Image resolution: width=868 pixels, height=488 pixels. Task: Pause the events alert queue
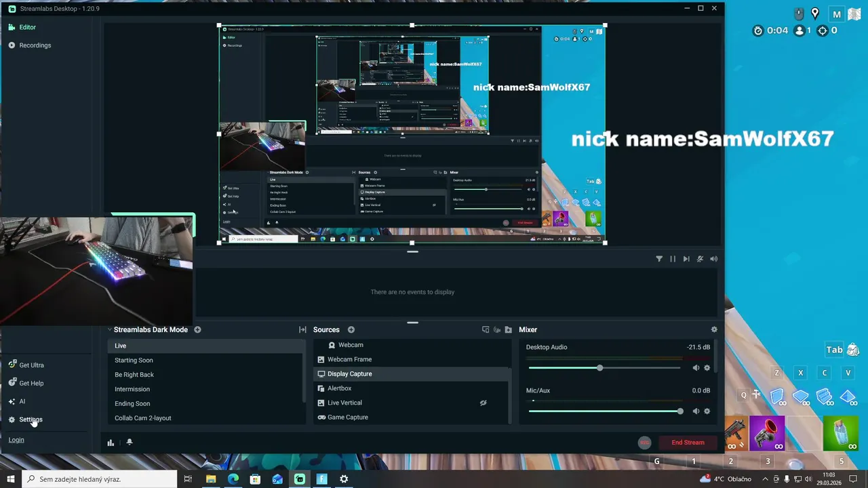tap(673, 259)
